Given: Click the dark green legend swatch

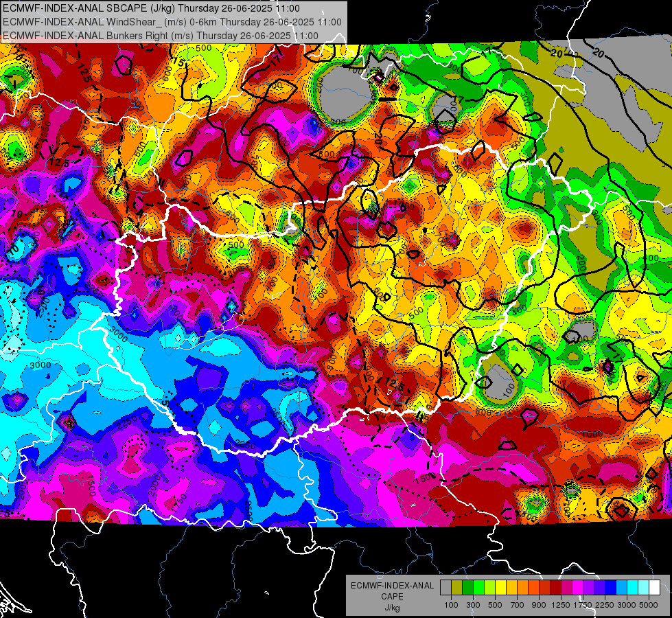Looking at the screenshot, I should coord(467,588).
